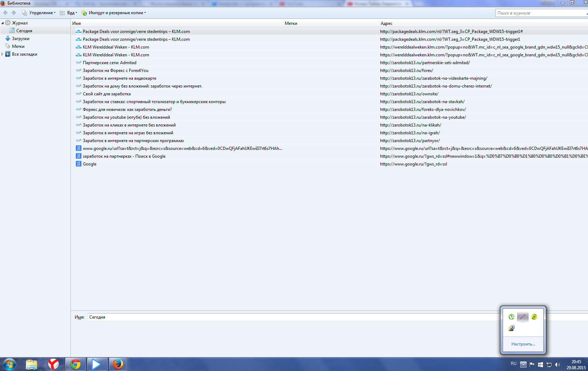The image size is (588, 371).
Task: Click the star icon beside Все закладки
Action: pyautogui.click(x=8, y=54)
